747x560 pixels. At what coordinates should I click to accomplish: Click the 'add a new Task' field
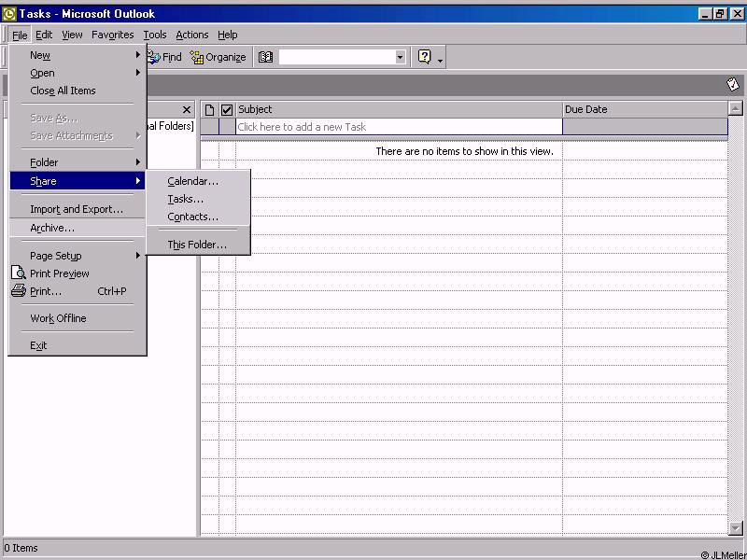coord(399,127)
